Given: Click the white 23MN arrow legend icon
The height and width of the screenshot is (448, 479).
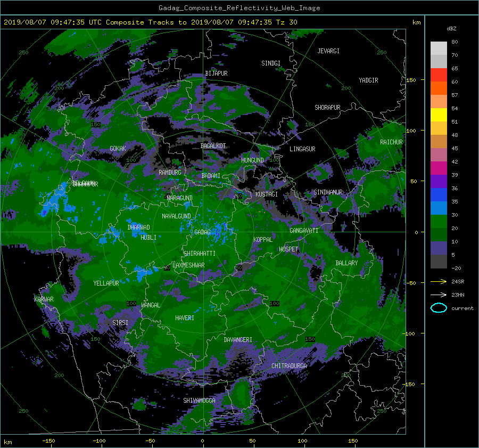Looking at the screenshot, I should pyautogui.click(x=439, y=295).
